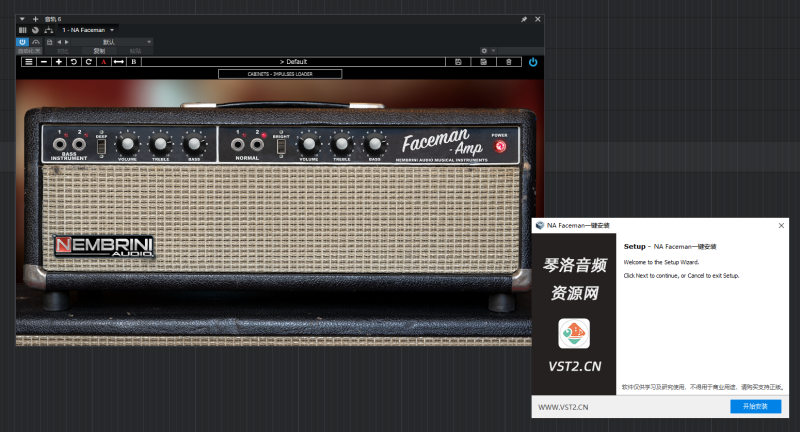Open the '1 - NA Faceman' plugin dropdown
This screenshot has height=432, width=800.
[90, 30]
